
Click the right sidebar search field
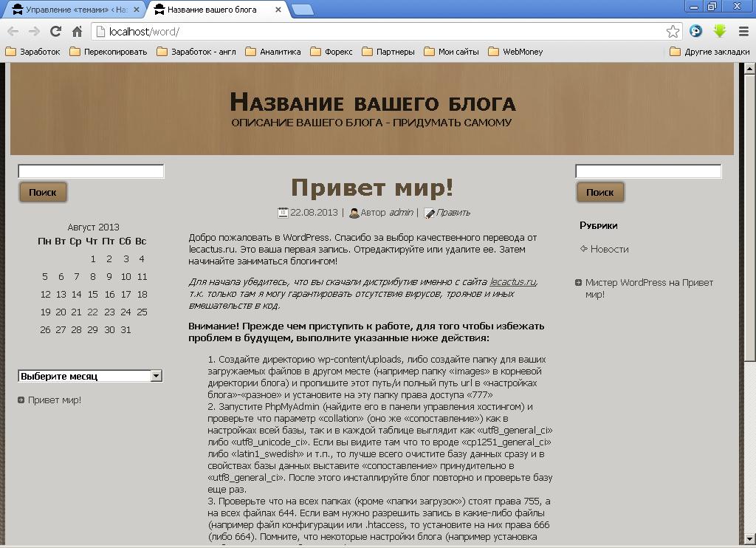648,171
